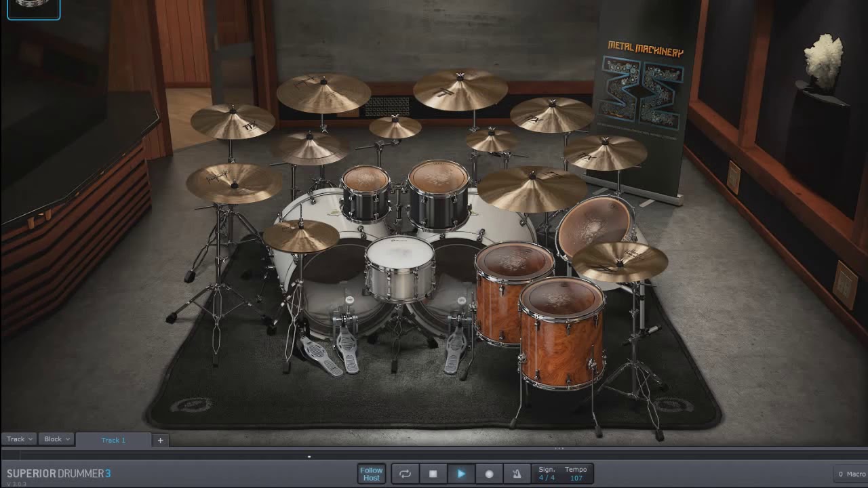Select the instrument thumbnail in the top corner
This screenshot has height=488, width=868.
click(33, 8)
